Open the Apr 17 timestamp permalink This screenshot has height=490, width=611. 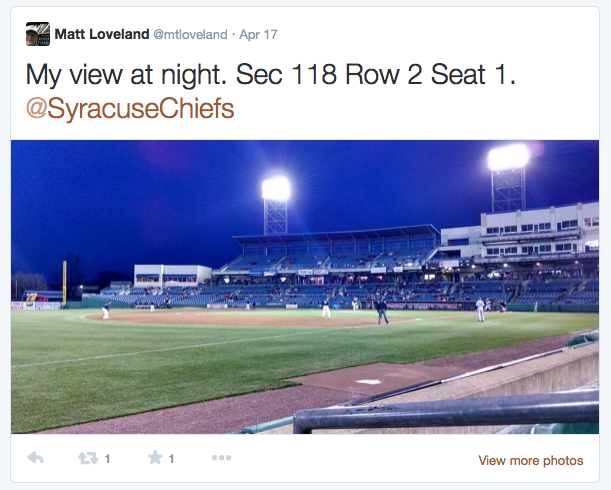(x=259, y=34)
